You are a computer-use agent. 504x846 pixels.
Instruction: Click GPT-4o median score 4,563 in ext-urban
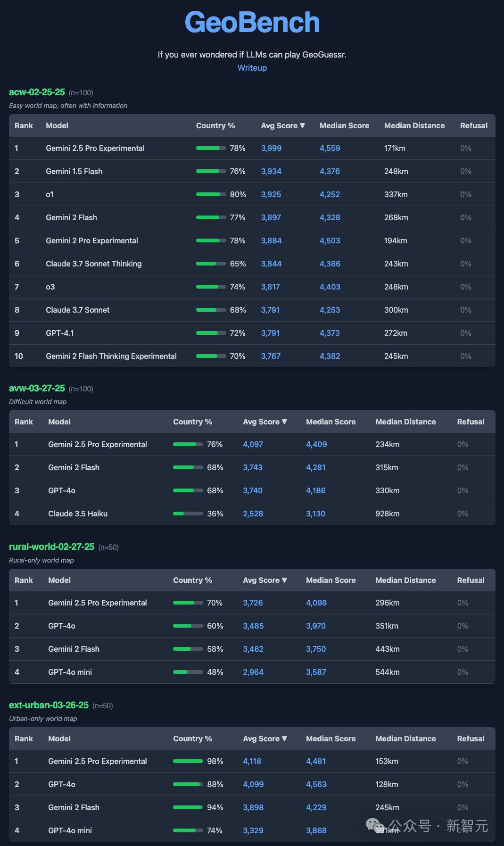pos(316,784)
